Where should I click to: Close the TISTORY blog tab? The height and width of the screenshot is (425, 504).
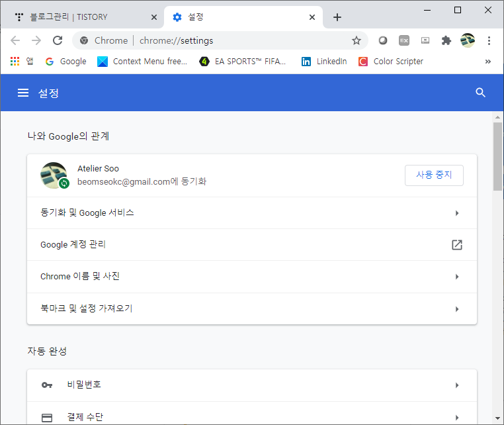click(154, 17)
